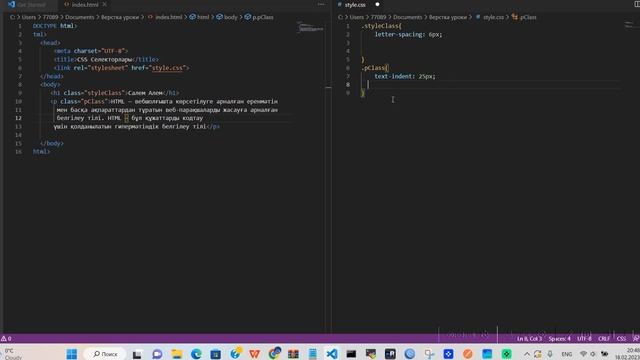Screen dimensions: 640x360
Task: Click the feedback icon in status bar
Action: pos(636,339)
